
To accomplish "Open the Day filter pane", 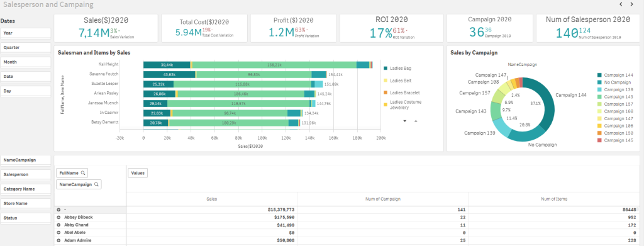I will coord(25,91).
